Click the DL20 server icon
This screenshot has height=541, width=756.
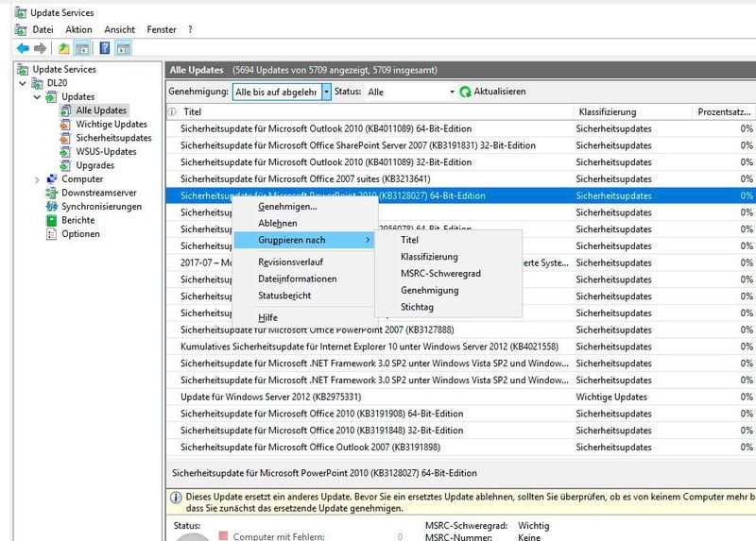click(x=37, y=83)
